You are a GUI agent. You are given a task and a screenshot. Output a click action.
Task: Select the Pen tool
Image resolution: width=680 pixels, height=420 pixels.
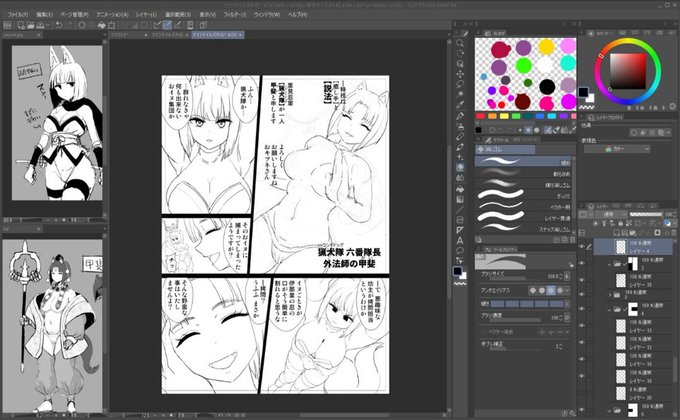tap(460, 116)
